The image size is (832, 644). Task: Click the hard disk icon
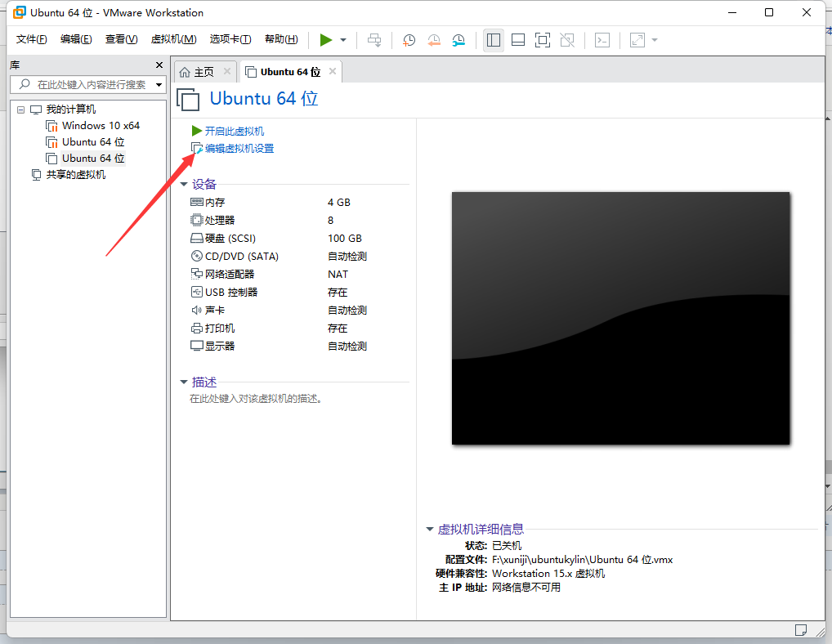click(x=197, y=238)
